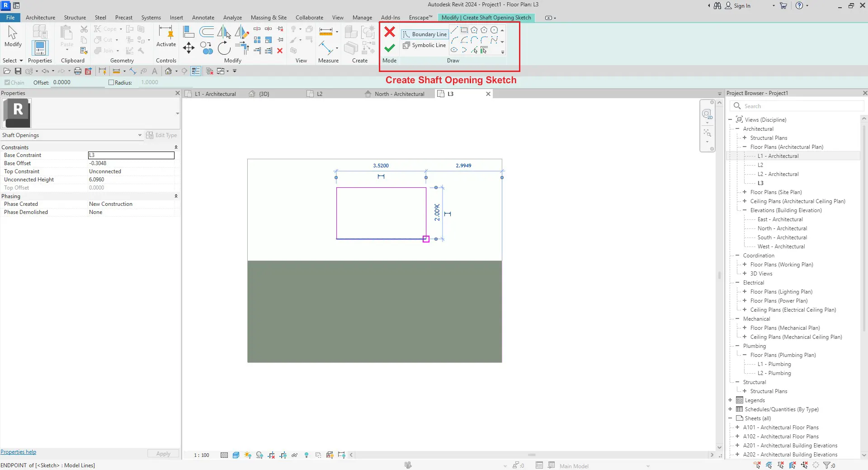This screenshot has height=470, width=868.
Task: Toggle Symbolic Line mode
Action: (x=425, y=45)
